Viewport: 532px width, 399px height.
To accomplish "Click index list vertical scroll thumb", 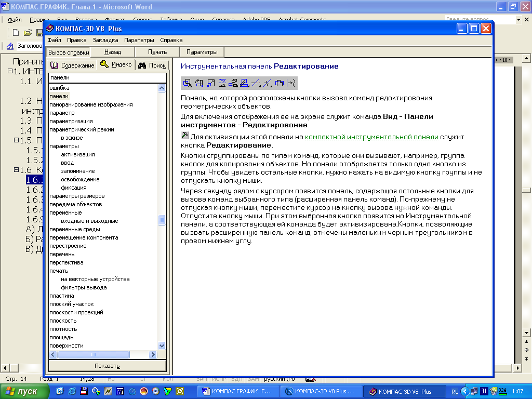I will pyautogui.click(x=162, y=220).
